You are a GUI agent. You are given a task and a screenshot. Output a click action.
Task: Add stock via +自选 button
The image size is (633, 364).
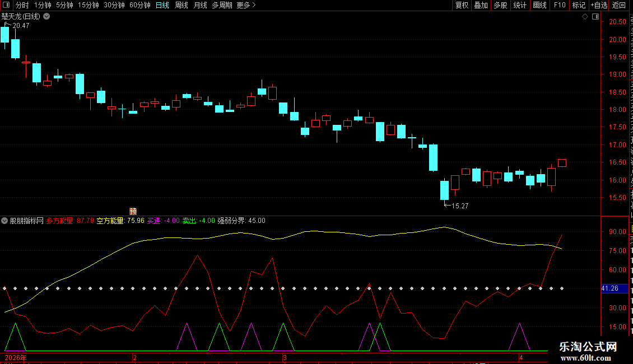click(599, 5)
